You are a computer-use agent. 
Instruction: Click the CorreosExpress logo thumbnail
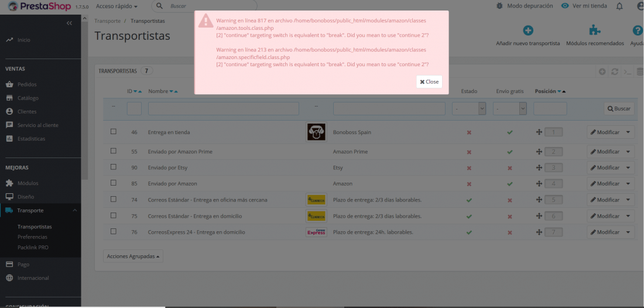[x=316, y=232]
